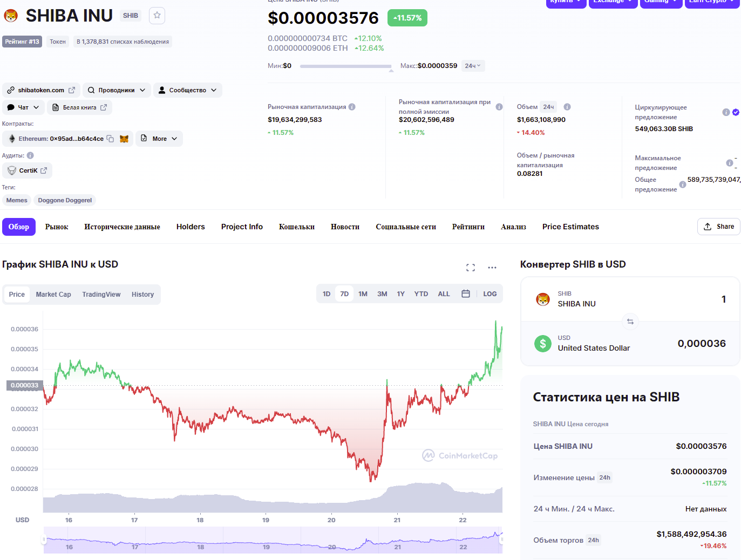Click the left handle of chart navigator
This screenshot has height=560, width=741.
coord(44,540)
